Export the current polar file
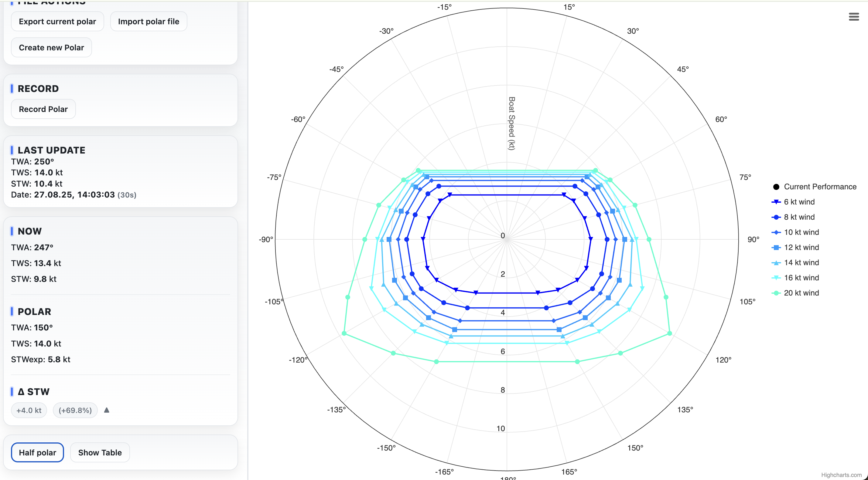The height and width of the screenshot is (480, 868). pyautogui.click(x=57, y=22)
